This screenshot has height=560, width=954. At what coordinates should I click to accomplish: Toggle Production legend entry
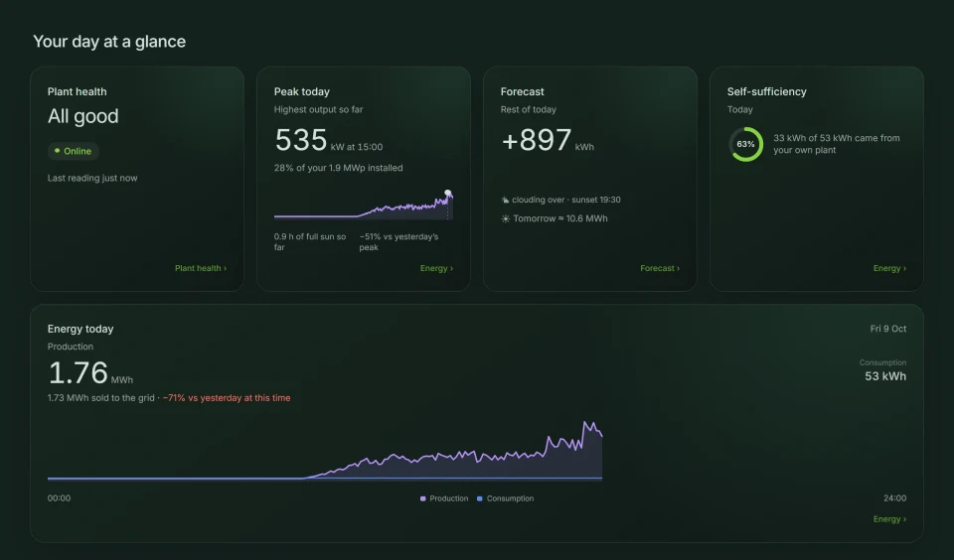point(444,498)
